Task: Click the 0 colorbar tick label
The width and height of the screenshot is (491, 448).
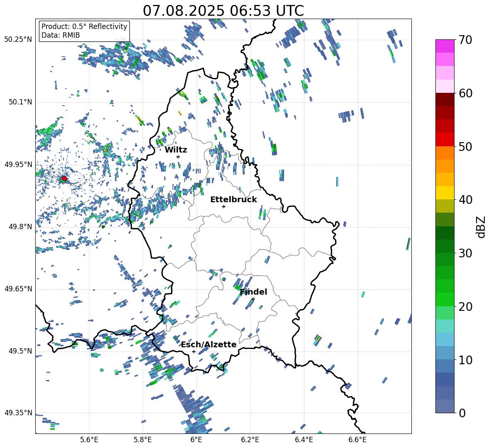Action: coord(462,413)
